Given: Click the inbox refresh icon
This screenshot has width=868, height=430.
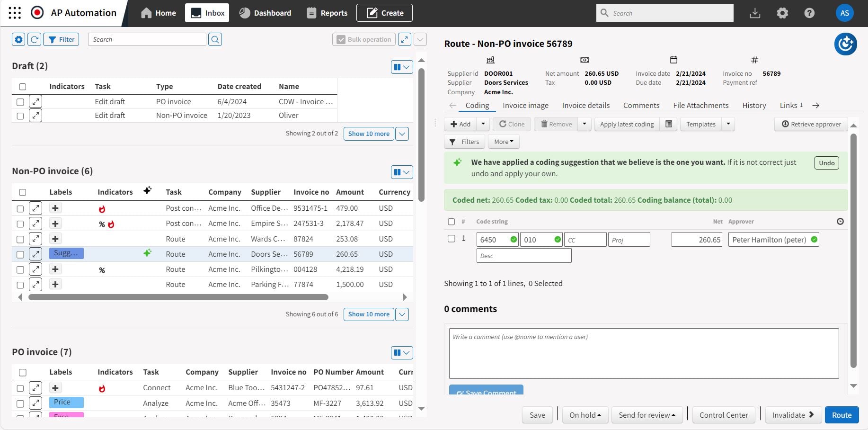Looking at the screenshot, I should tap(35, 39).
